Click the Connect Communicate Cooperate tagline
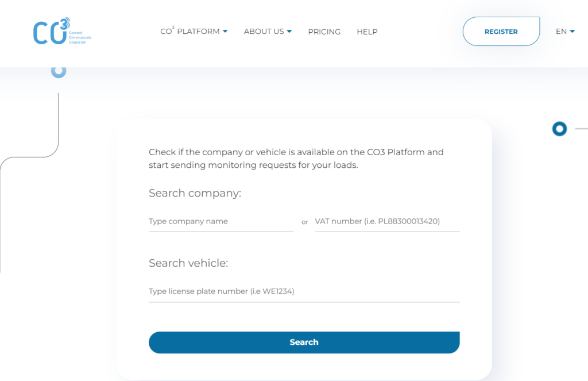The image size is (588, 381). (x=80, y=37)
